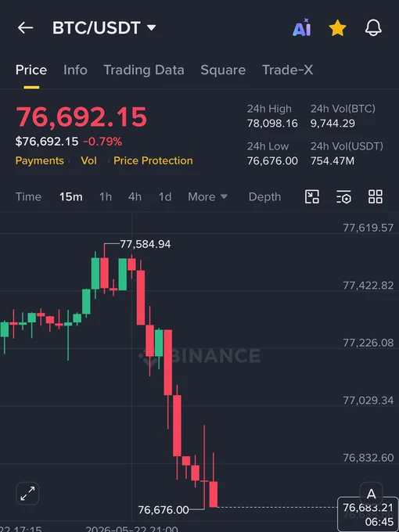Switch to the Trading Data tab
Image resolution: width=399 pixels, height=532 pixels.
tap(144, 70)
